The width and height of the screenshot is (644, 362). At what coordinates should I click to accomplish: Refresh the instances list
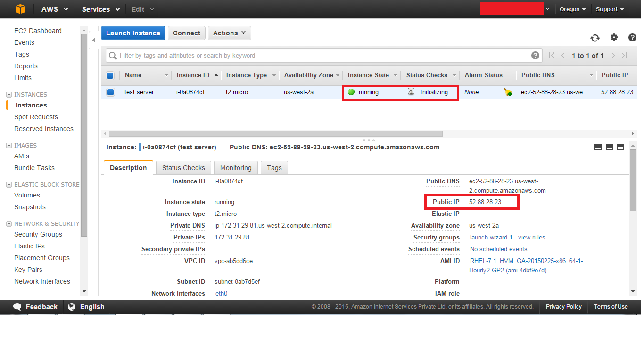pos(595,38)
